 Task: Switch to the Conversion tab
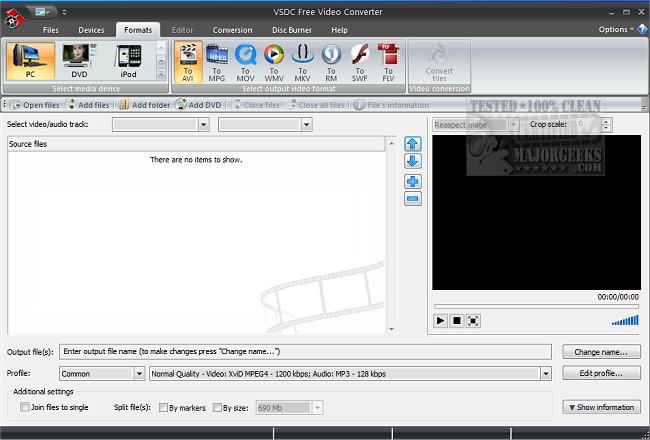232,30
